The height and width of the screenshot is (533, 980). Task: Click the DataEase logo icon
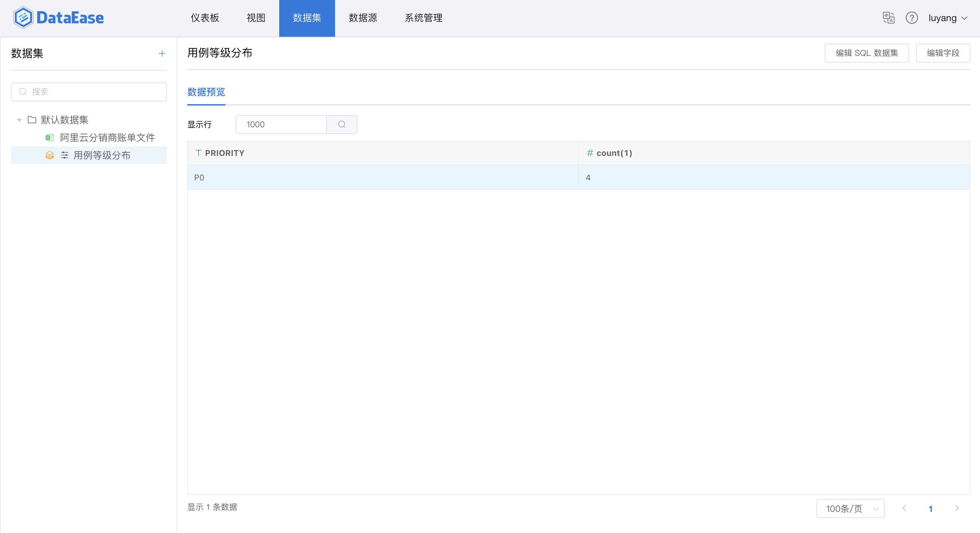(23, 17)
